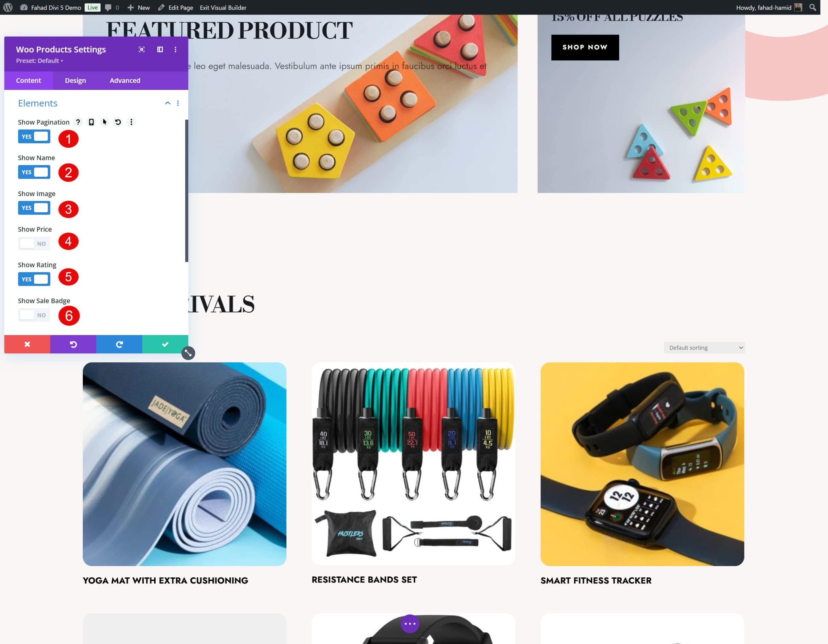Click the Woo Products Settings overflow menu icon
Image resolution: width=828 pixels, height=644 pixels.
pos(176,49)
